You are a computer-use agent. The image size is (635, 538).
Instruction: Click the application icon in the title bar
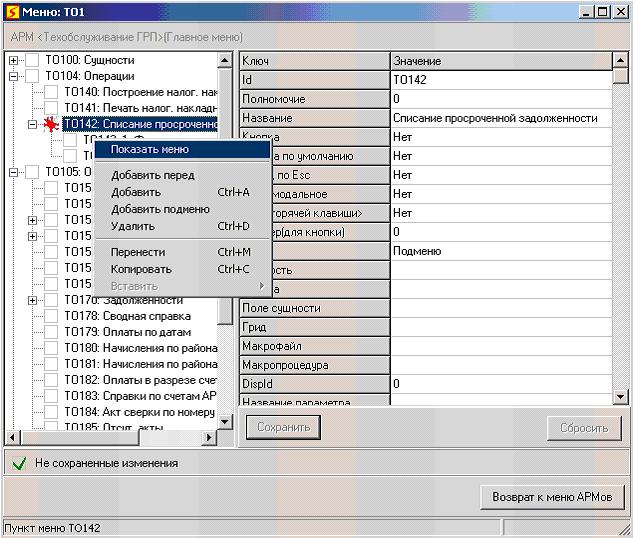[11, 10]
